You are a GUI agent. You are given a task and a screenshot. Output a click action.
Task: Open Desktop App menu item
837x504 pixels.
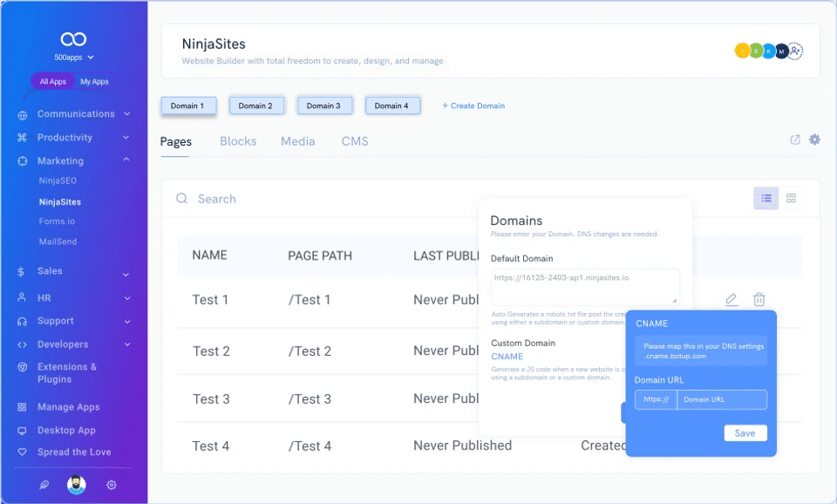coord(66,431)
